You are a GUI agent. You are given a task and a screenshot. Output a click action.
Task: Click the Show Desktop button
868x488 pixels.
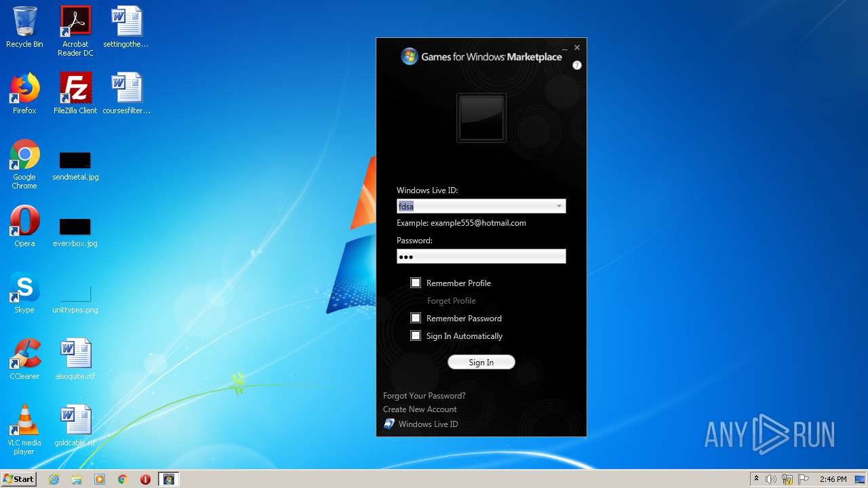(861, 479)
